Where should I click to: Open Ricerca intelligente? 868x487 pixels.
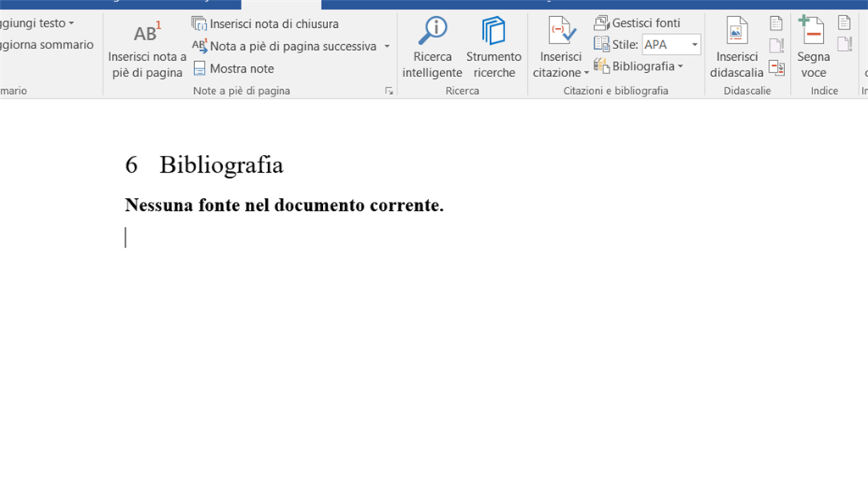coord(432,49)
